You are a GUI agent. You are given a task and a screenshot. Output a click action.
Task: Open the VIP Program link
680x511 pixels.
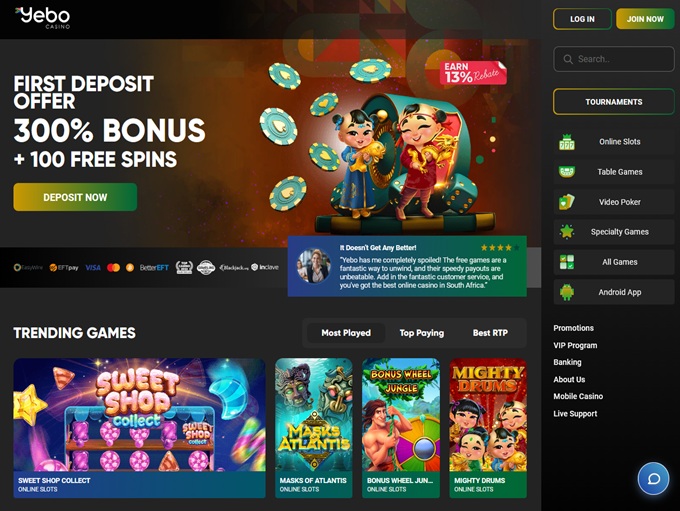[575, 345]
